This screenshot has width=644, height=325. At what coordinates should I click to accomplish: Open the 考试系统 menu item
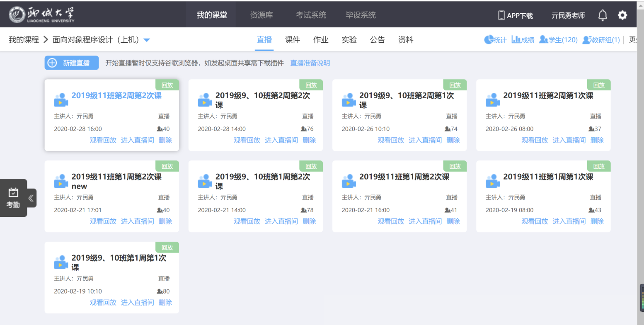coord(311,15)
